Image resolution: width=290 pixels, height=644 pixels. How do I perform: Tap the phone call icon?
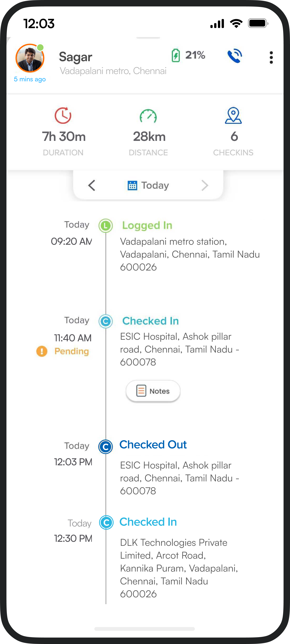(x=234, y=56)
